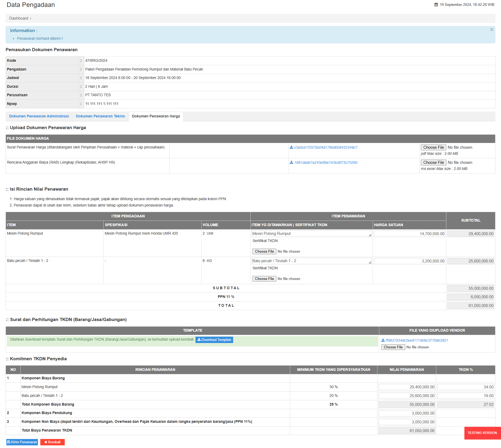Navigate to Dashboard in the breadcrumb
Image resolution: width=501 pixels, height=448 pixels.
[19, 18]
